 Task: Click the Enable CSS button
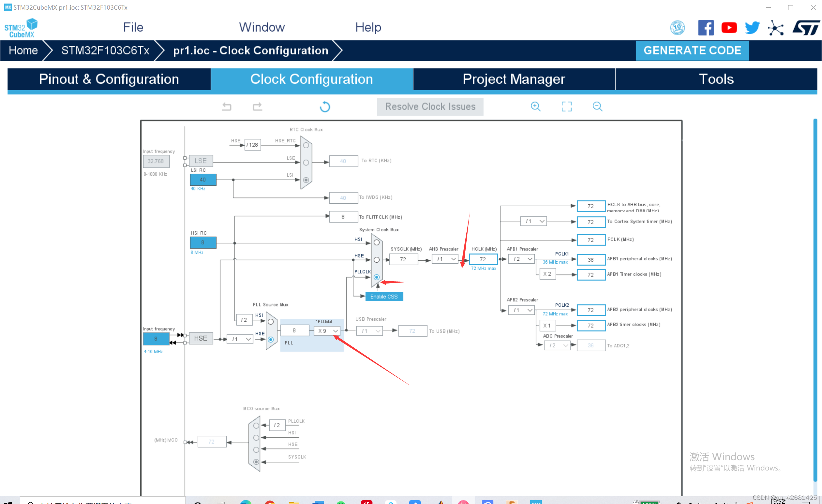(x=384, y=297)
